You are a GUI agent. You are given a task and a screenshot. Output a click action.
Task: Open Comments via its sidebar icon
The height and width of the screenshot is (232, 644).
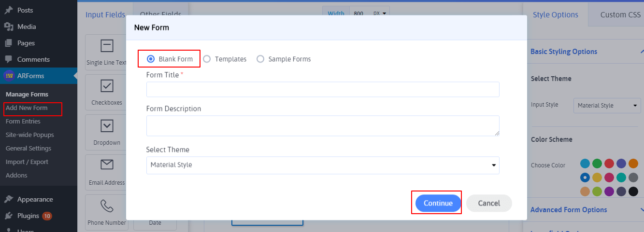pos(8,59)
